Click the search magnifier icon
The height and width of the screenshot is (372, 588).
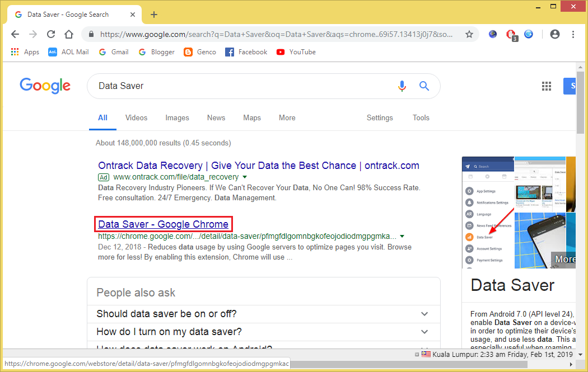[x=424, y=86]
